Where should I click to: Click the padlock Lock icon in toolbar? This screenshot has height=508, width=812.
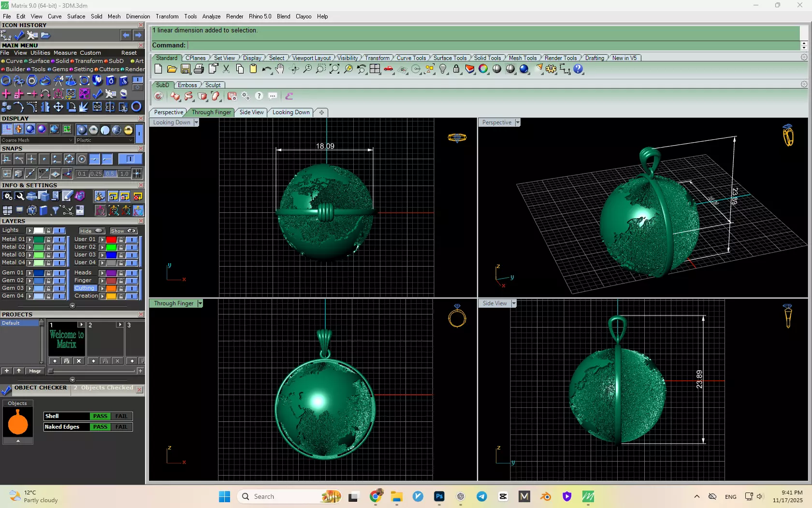click(456, 69)
